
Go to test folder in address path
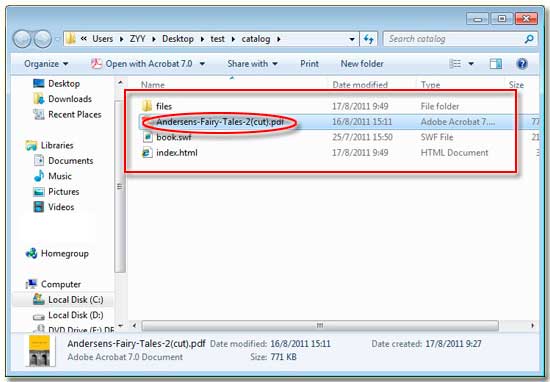pyautogui.click(x=217, y=39)
